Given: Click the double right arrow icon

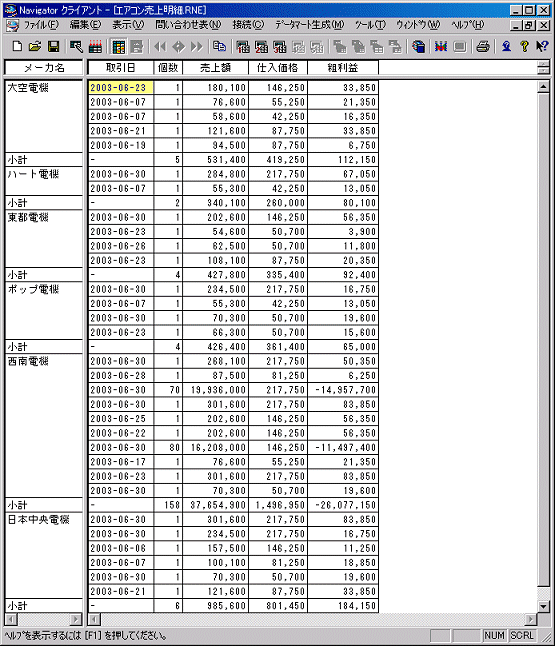Looking at the screenshot, I should 197,47.
